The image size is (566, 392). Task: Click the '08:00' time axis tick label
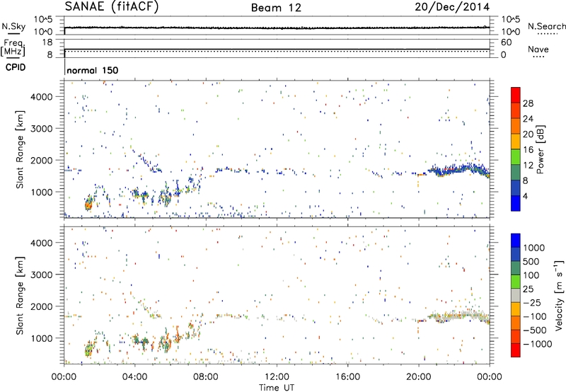point(206,377)
